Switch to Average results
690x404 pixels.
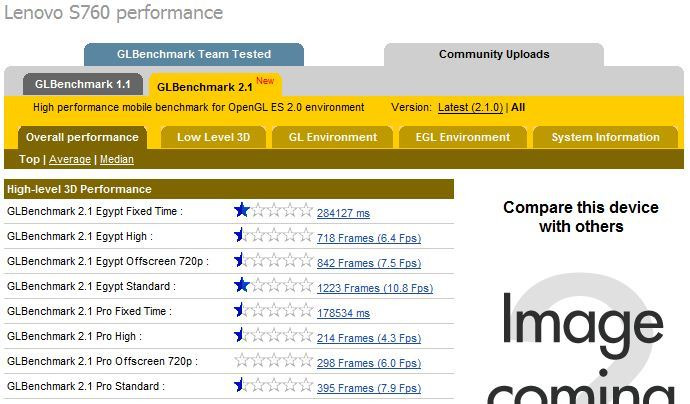(70, 159)
